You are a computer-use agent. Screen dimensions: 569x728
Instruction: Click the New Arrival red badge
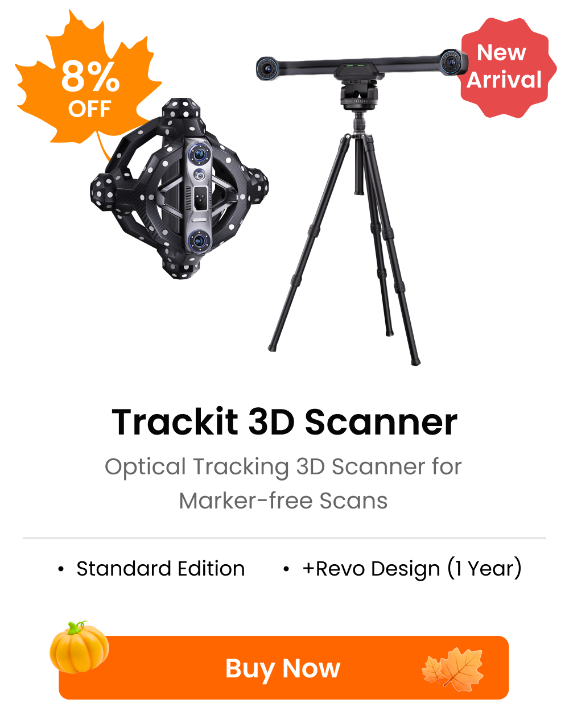coord(504,67)
